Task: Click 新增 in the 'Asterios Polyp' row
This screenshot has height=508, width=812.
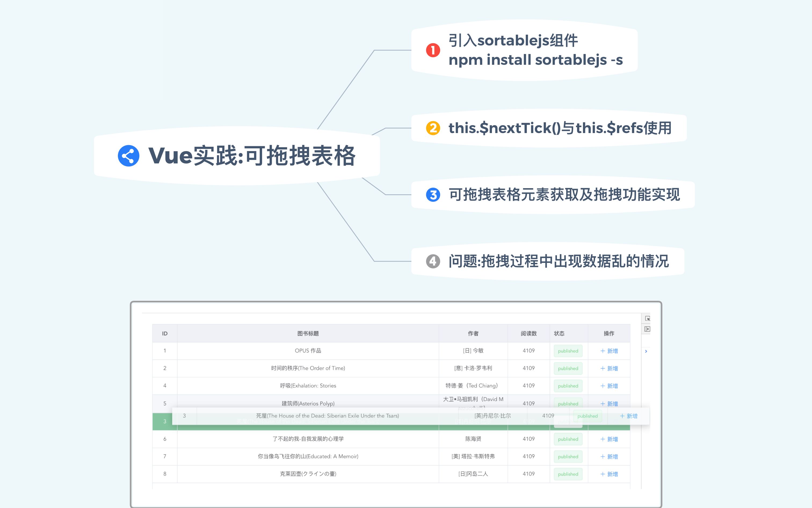Action: (609, 403)
